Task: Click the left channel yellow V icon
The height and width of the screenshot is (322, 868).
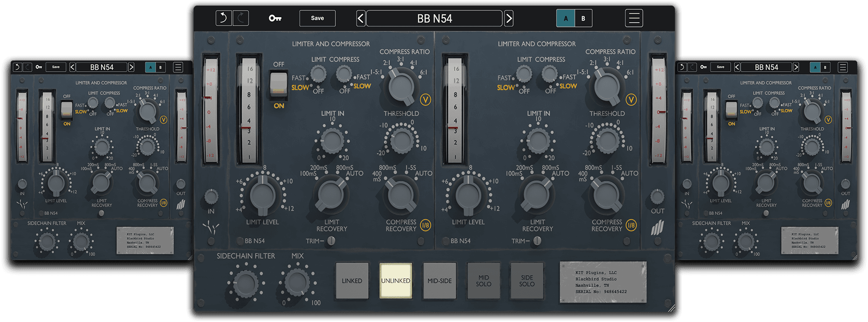Action: click(425, 100)
